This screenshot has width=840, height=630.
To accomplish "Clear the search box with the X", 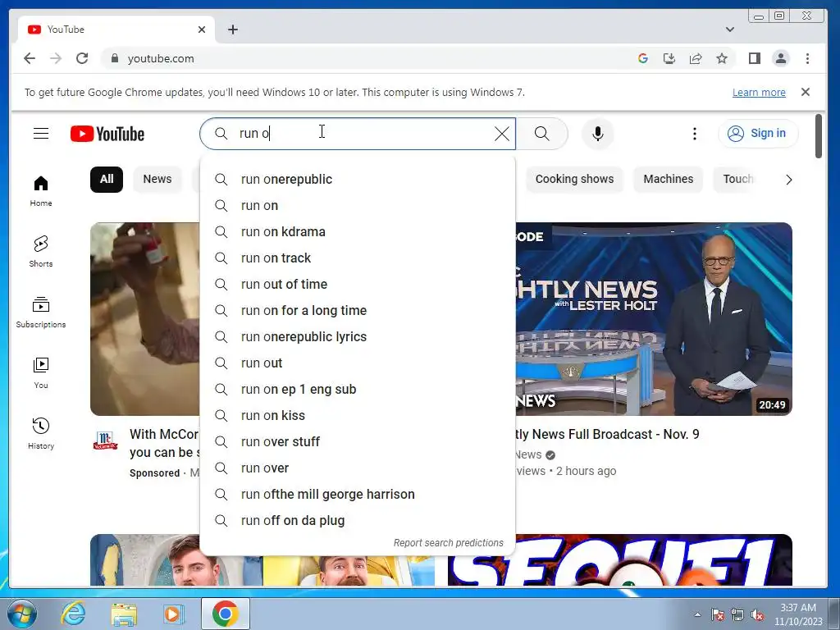I will pos(501,134).
